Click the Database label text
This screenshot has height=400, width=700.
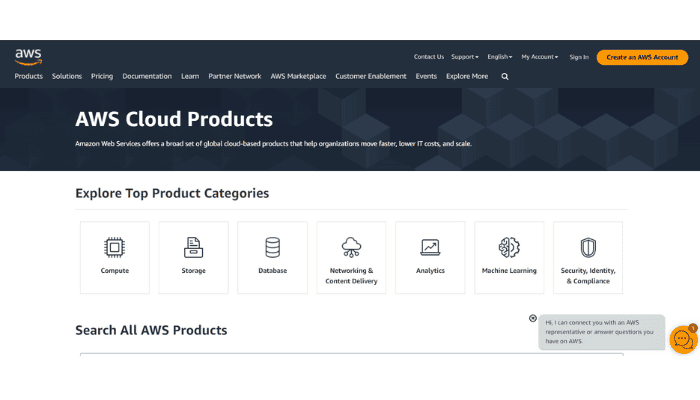click(x=272, y=271)
